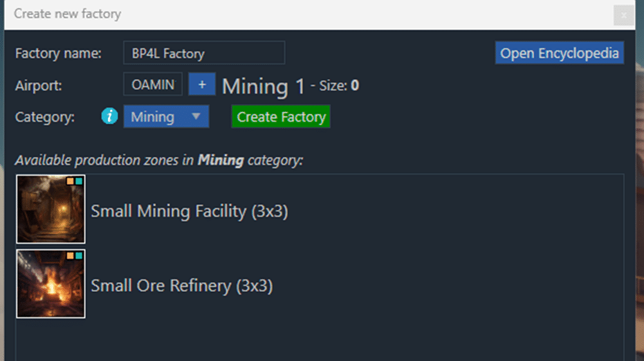This screenshot has height=361, width=644.
Task: Select Small Ore Refinery (3x3) label
Action: [x=182, y=285]
